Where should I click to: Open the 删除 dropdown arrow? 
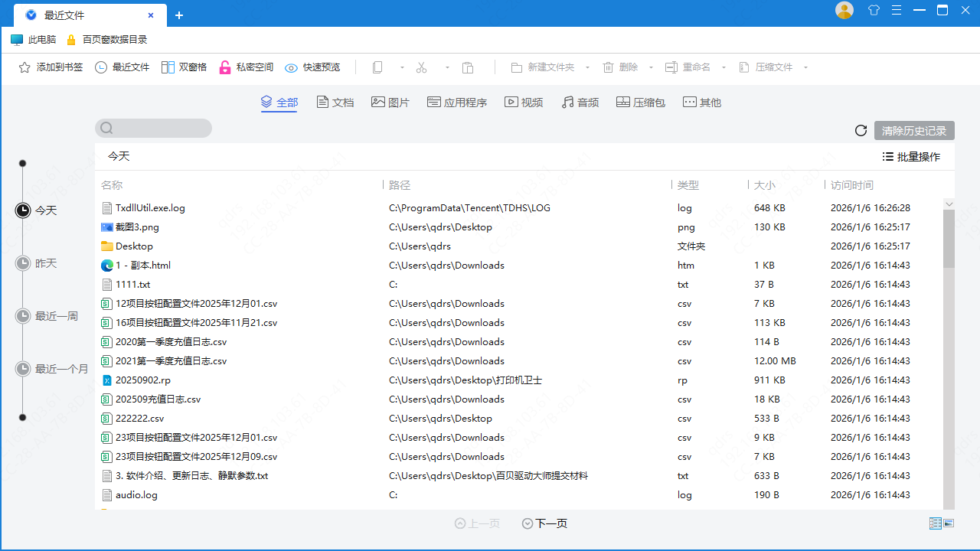coord(651,68)
